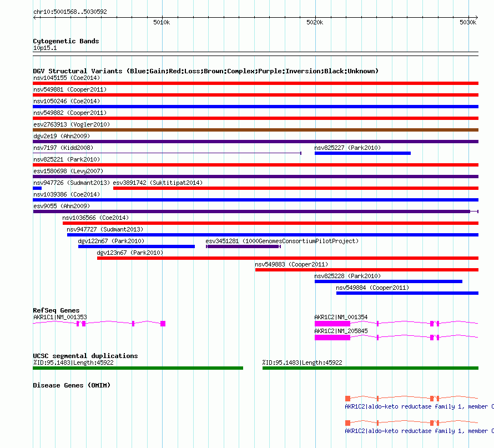Click the blue nsv825227 (Park2010) gain bar
The image size is (494, 448).
coord(362,153)
